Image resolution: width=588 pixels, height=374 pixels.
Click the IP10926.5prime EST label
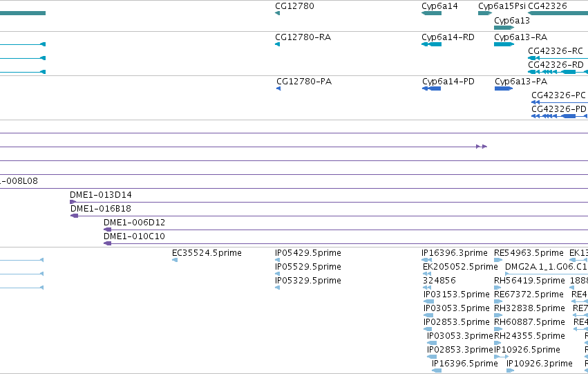(x=527, y=350)
